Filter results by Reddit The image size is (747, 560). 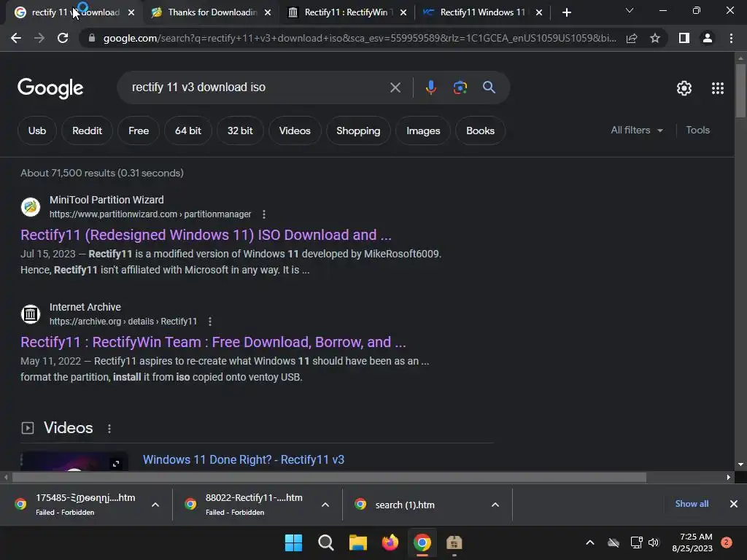pos(88,131)
